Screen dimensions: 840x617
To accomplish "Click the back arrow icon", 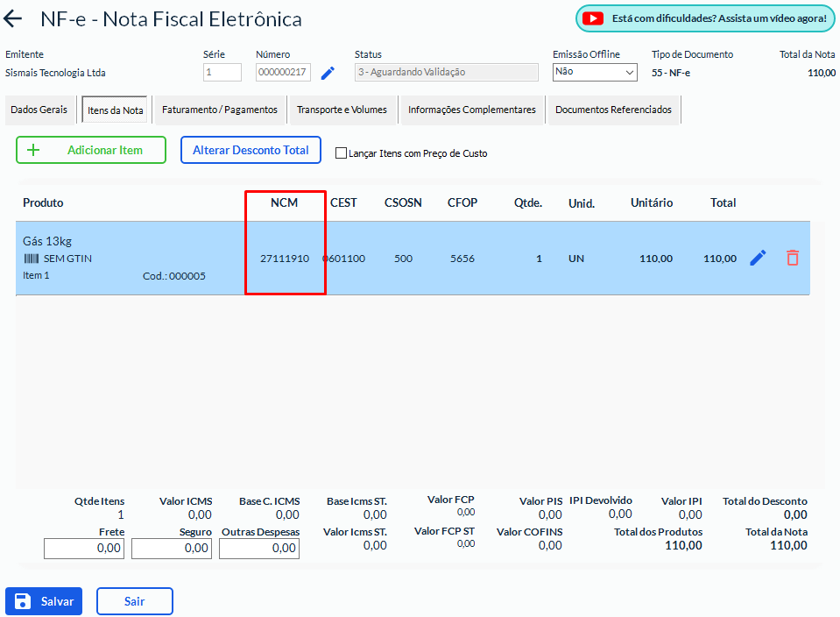I will [x=14, y=19].
